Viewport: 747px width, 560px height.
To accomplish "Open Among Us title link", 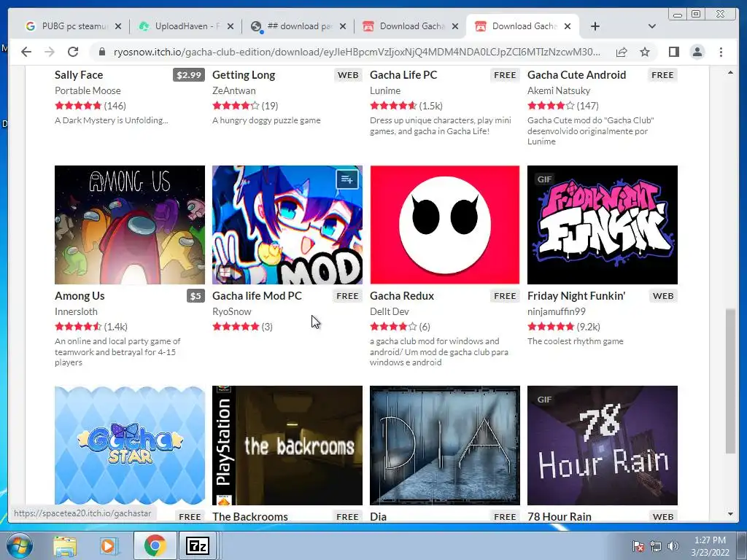I will 80,296.
